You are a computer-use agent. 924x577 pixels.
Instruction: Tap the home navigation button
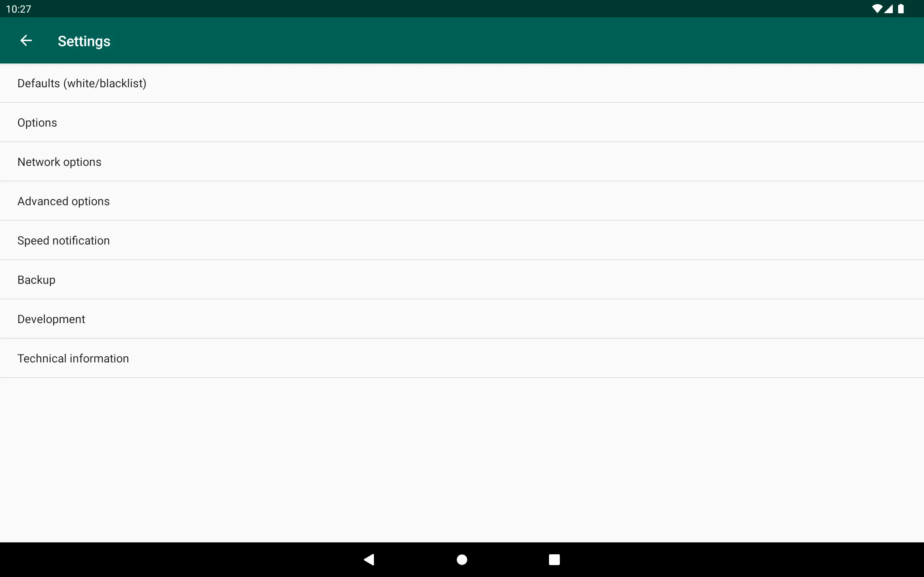(x=462, y=558)
